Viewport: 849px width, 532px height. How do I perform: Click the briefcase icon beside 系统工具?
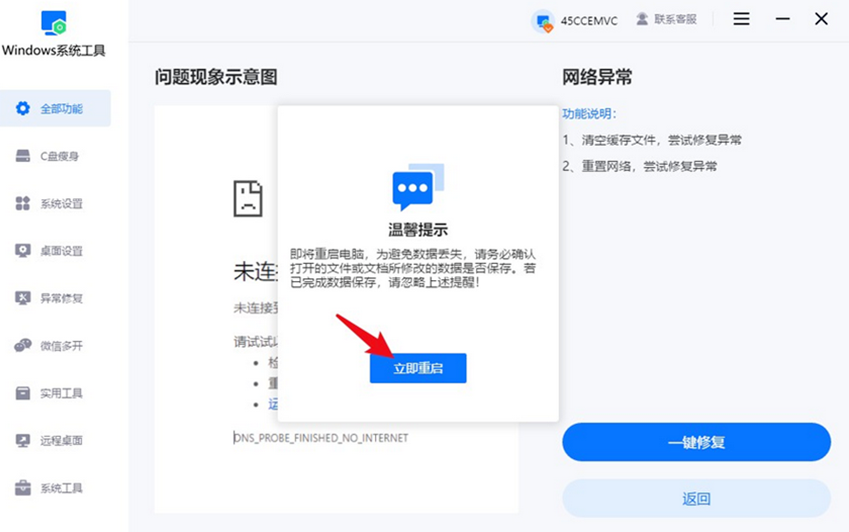(23, 488)
